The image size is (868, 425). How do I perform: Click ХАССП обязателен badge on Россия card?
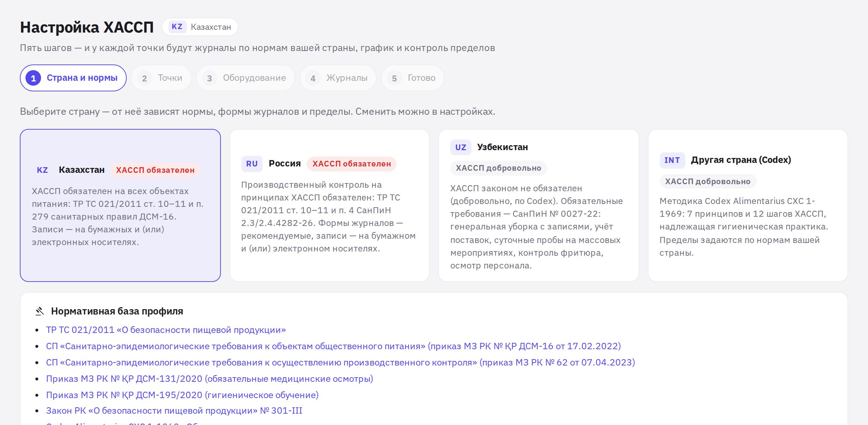tap(352, 164)
